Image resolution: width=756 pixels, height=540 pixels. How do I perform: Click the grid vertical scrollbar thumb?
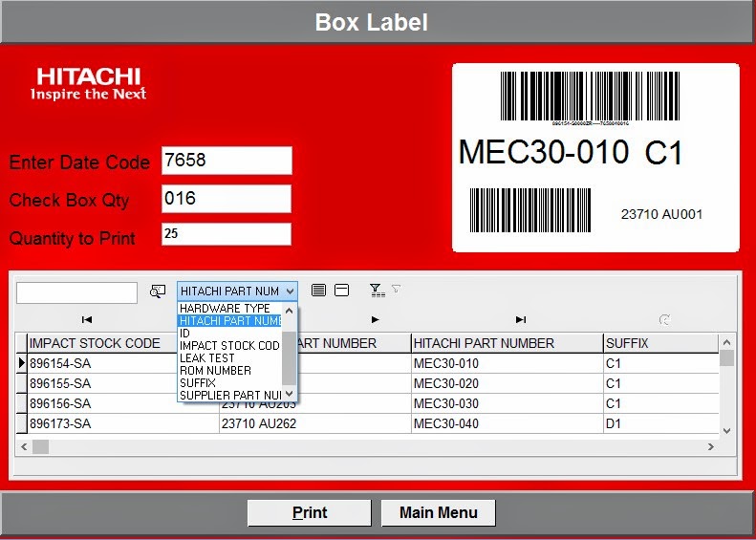[x=727, y=357]
